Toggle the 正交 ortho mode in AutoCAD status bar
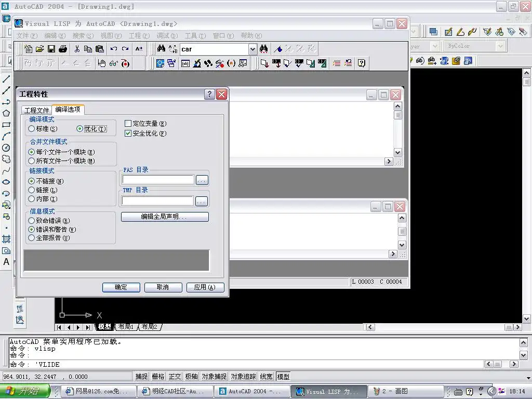 tap(175, 377)
